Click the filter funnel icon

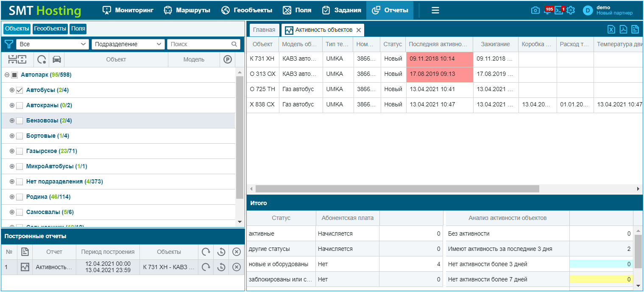click(x=8, y=44)
